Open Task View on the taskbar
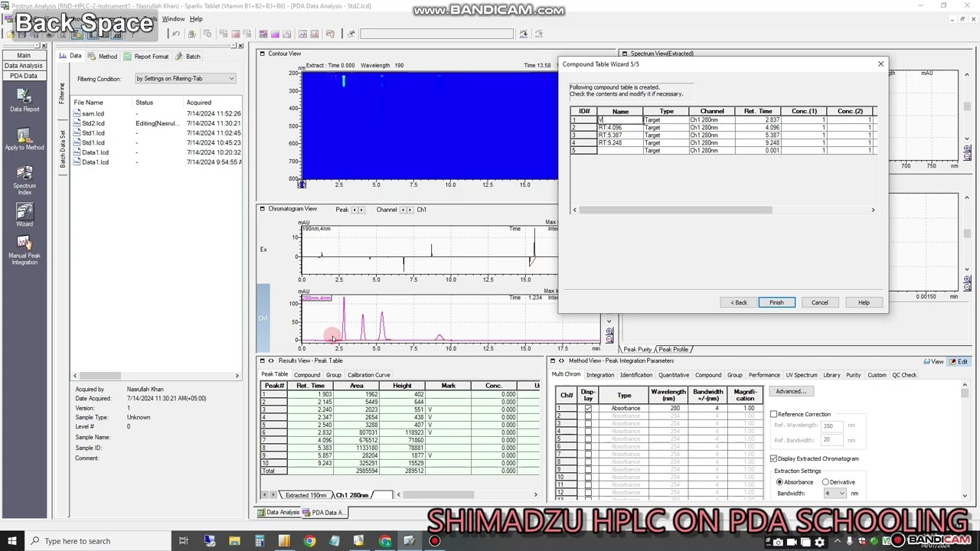 click(184, 541)
